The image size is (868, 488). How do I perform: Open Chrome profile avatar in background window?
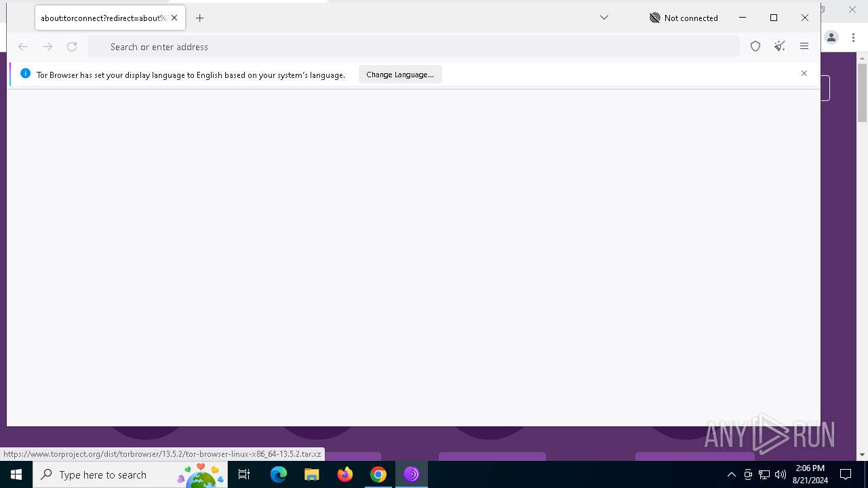pos(831,38)
